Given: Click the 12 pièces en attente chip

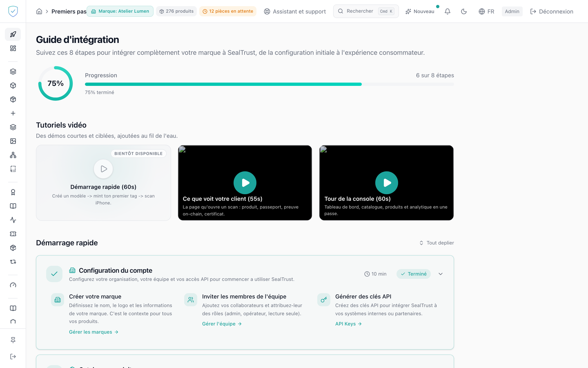Looking at the screenshot, I should 228,11.
